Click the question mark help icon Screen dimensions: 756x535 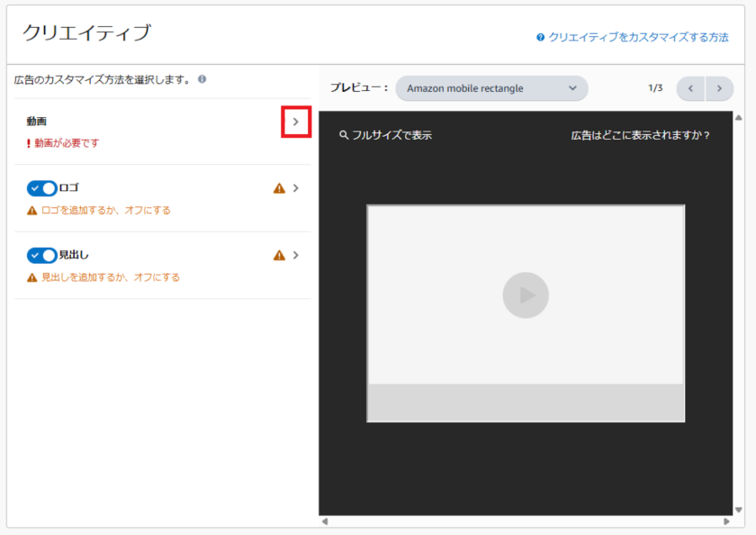tap(540, 38)
